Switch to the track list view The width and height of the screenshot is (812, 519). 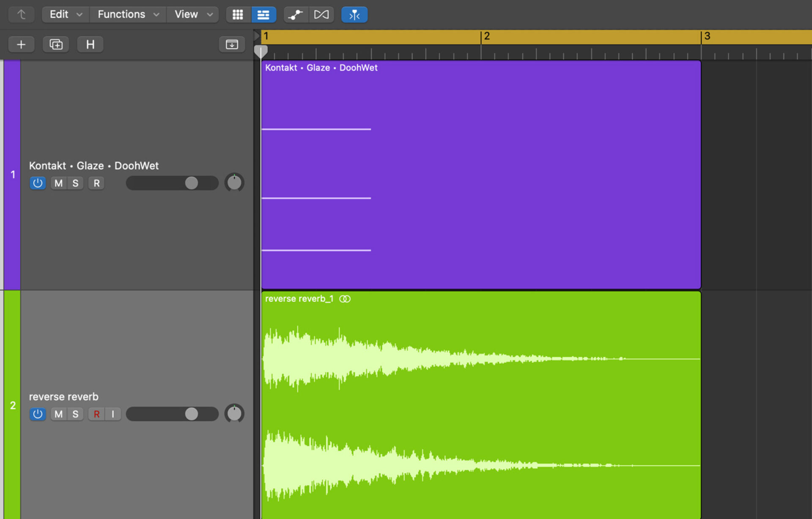[264, 14]
